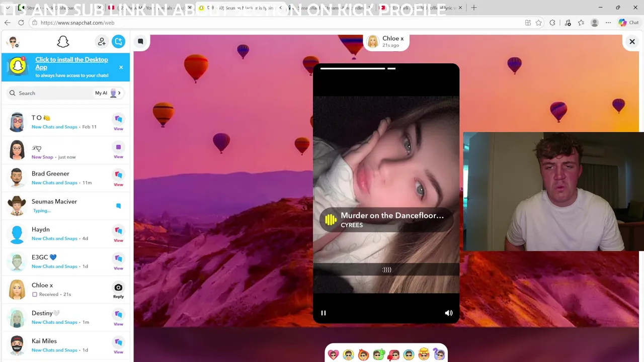The height and width of the screenshot is (362, 644).
Task: Pause the snap playback
Action: 324,313
